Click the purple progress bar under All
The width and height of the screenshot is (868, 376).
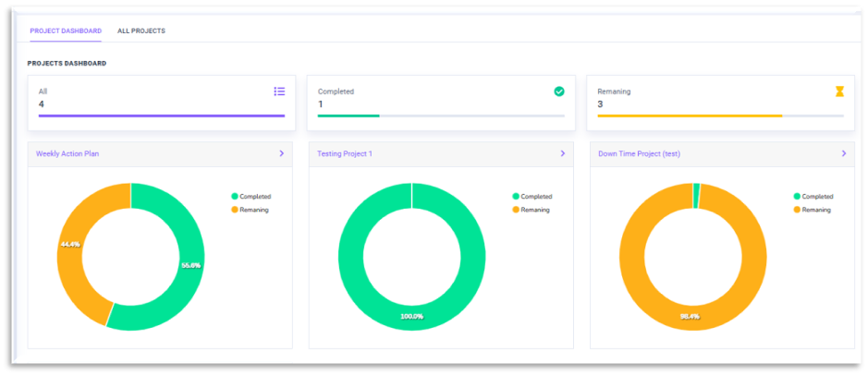pyautogui.click(x=161, y=115)
